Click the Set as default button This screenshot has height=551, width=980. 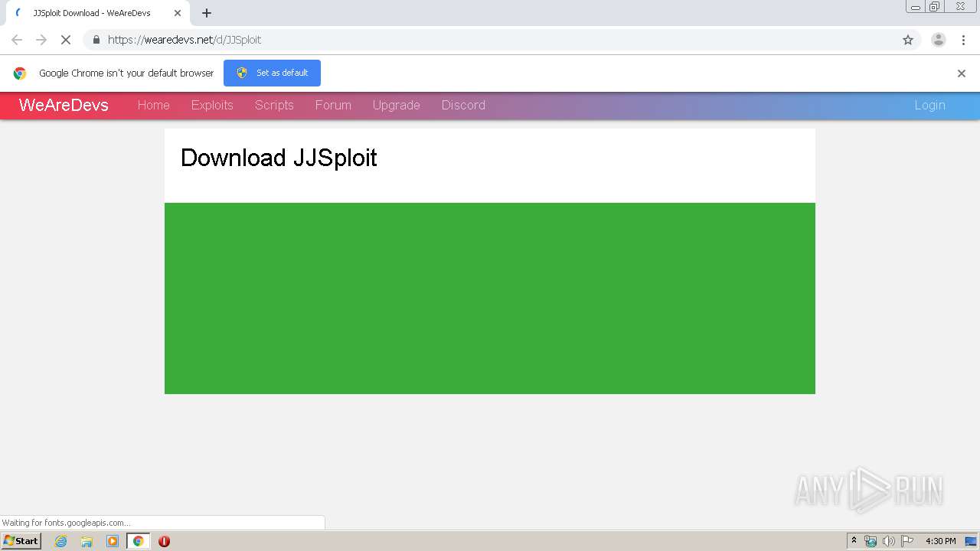tap(272, 73)
